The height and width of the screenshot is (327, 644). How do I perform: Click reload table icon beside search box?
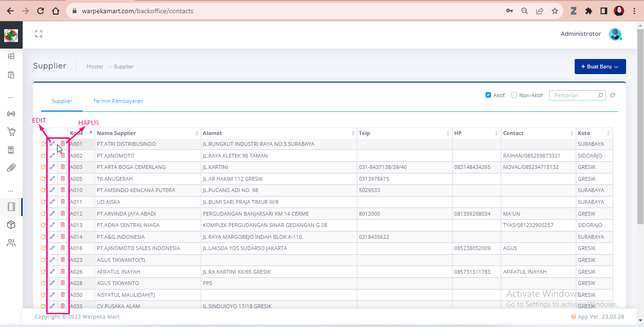612,95
